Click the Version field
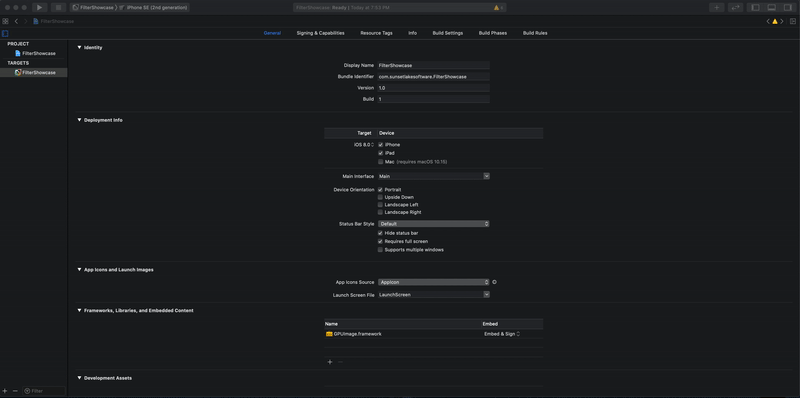 pos(434,88)
